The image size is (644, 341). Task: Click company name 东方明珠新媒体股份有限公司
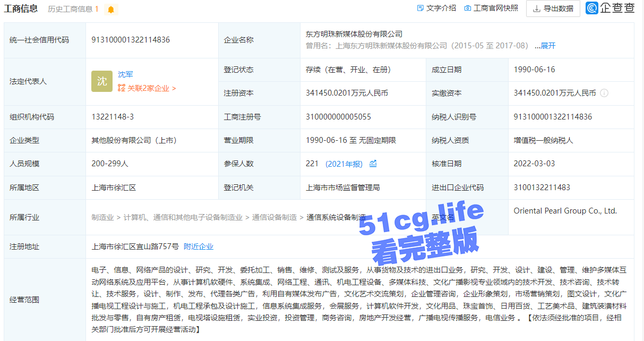tap(354, 34)
